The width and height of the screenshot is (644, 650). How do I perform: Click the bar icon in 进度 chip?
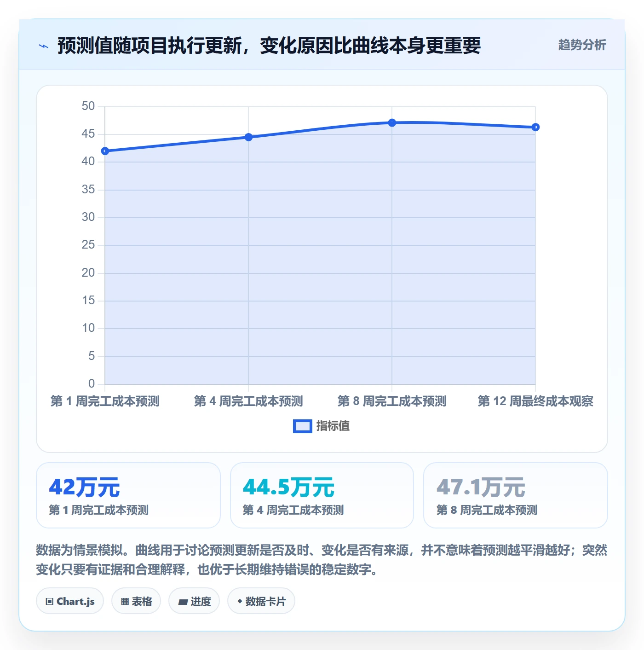click(183, 602)
